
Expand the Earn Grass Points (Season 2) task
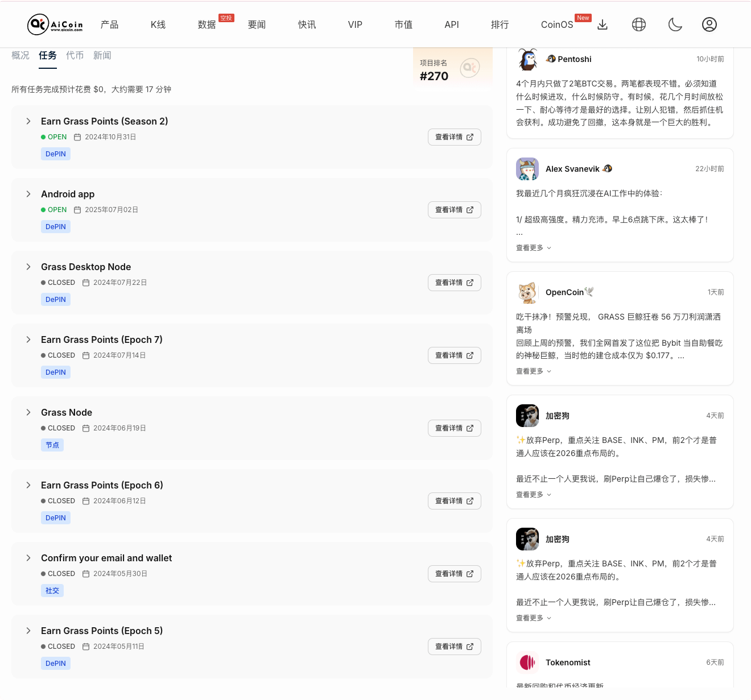tap(28, 121)
